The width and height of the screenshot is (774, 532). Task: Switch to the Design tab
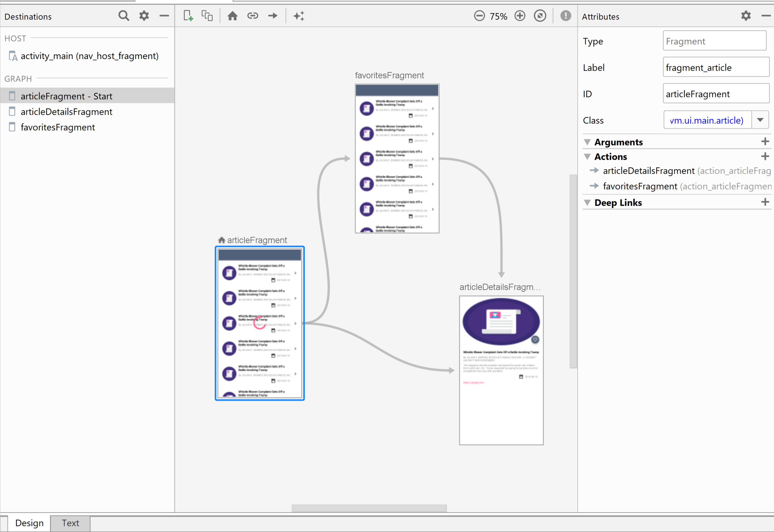coord(29,523)
